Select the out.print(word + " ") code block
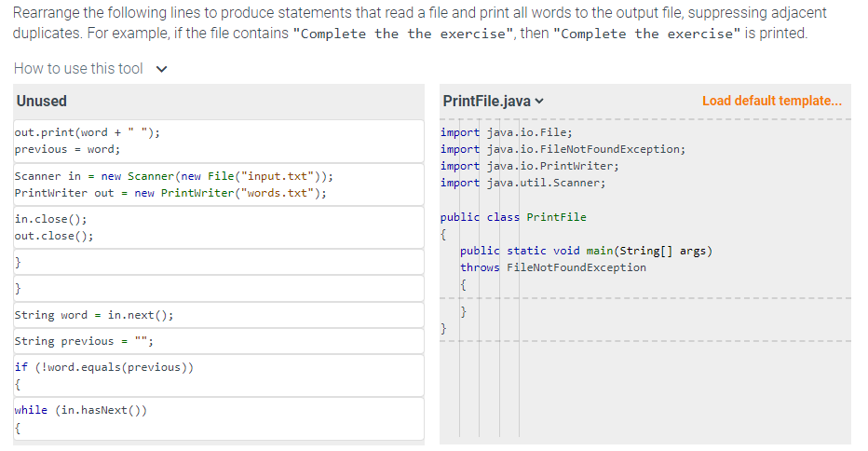 point(219,141)
